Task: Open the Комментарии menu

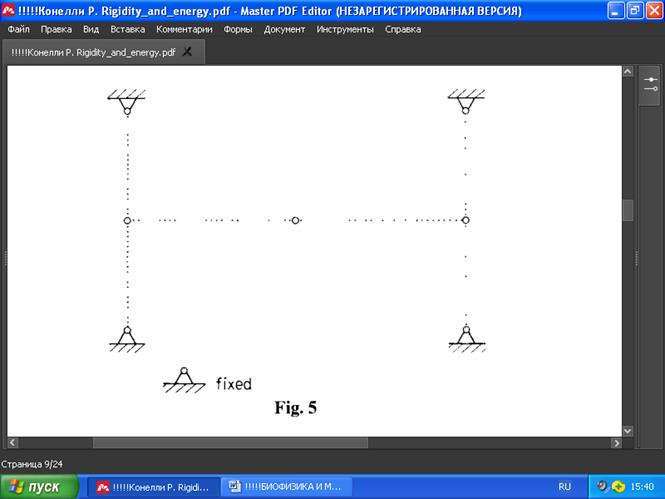Action: tap(184, 29)
